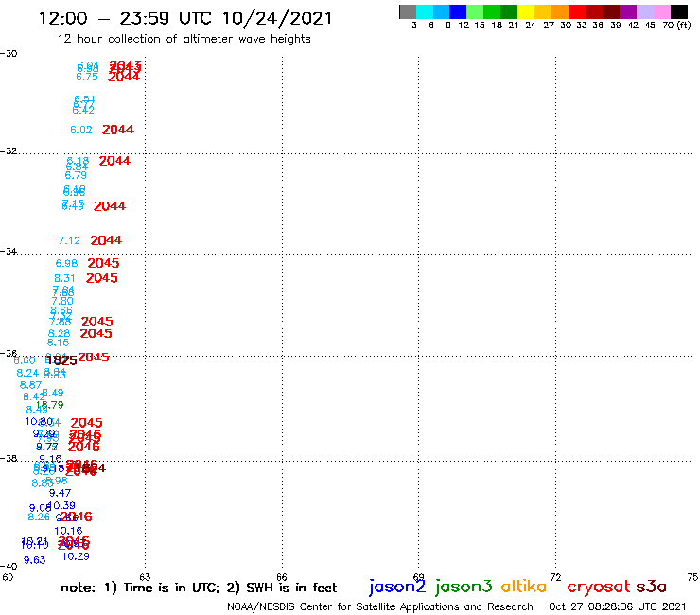This screenshot has width=700, height=615.
Task: Click the red time '2045' beside 8.28
Action: pos(96,333)
